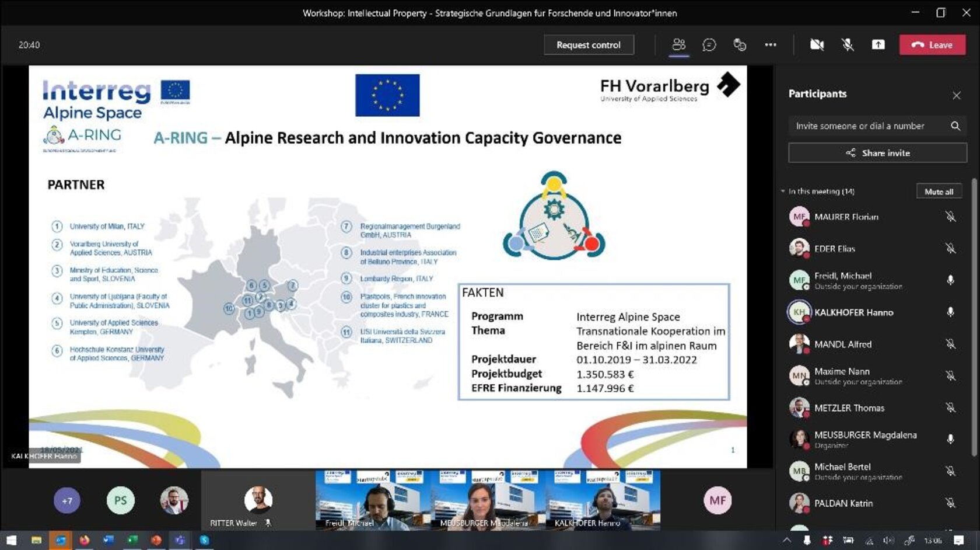Click the share content icon

[878, 45]
